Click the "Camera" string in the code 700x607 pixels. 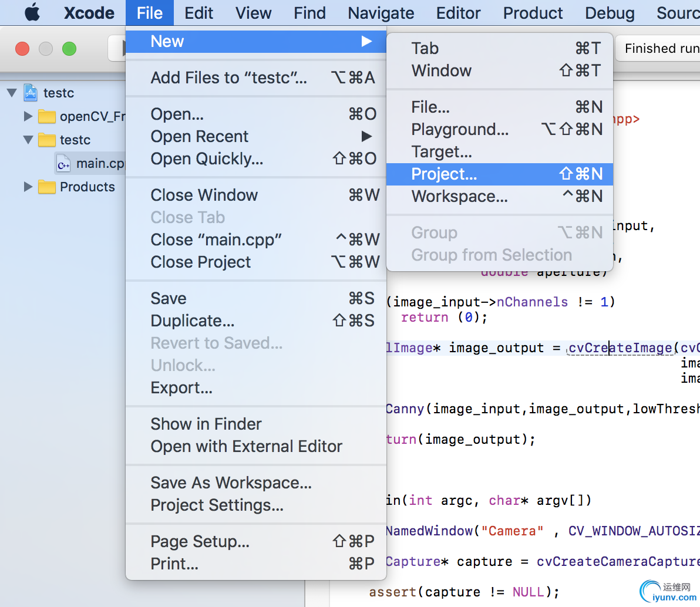coord(512,531)
